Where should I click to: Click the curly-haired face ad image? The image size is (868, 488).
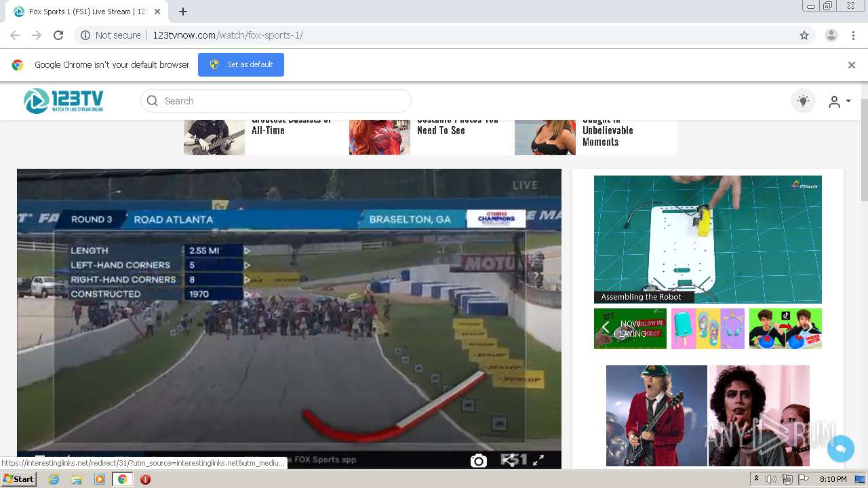[x=759, y=416]
